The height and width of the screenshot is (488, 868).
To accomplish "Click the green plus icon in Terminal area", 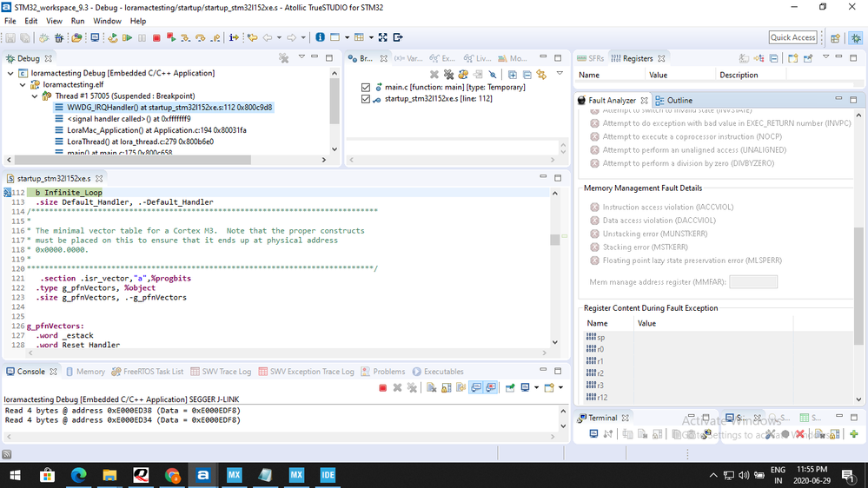I will point(854,434).
